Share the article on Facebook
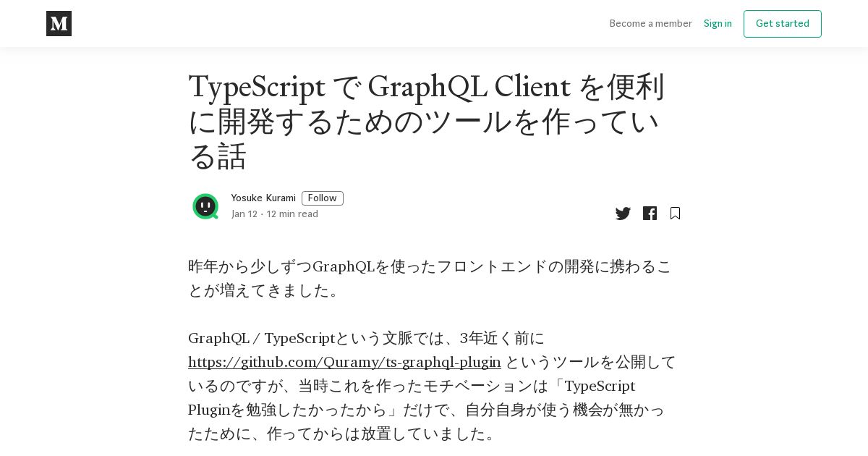This screenshot has width=868, height=456. pos(650,214)
